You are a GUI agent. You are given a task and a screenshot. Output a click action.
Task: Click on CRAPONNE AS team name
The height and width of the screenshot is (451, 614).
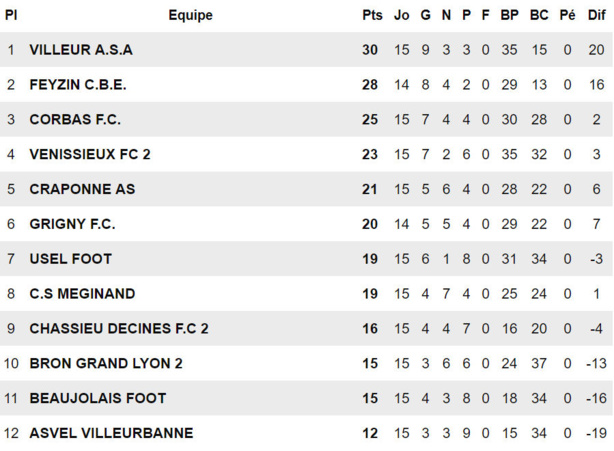click(x=82, y=189)
